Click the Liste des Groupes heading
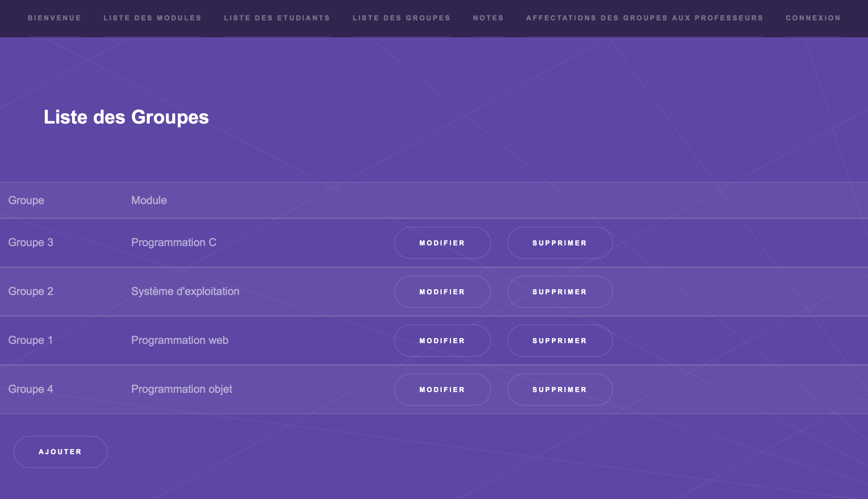868x499 pixels. 126,117
